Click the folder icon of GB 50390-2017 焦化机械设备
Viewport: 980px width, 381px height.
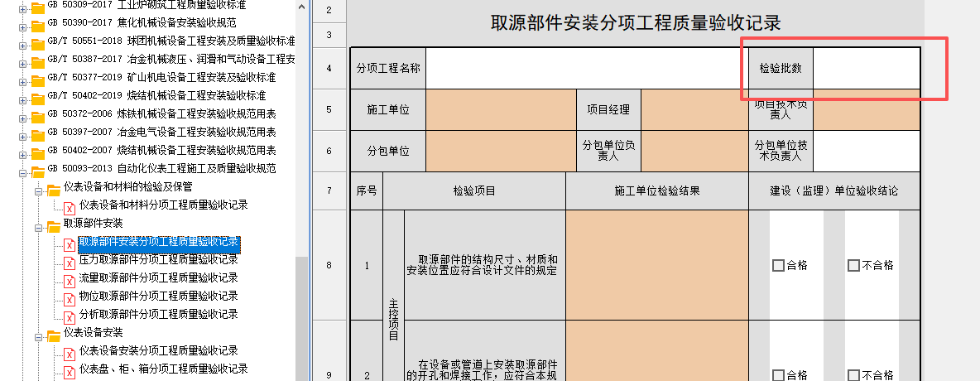(37, 23)
